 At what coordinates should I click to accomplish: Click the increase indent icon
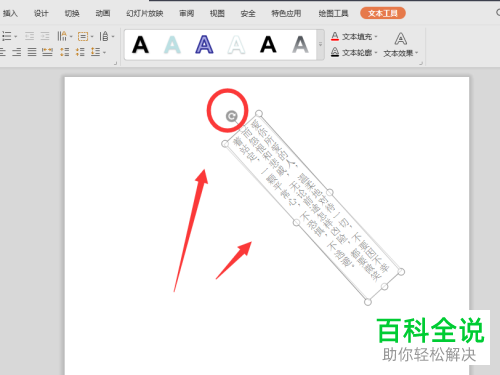click(45, 36)
